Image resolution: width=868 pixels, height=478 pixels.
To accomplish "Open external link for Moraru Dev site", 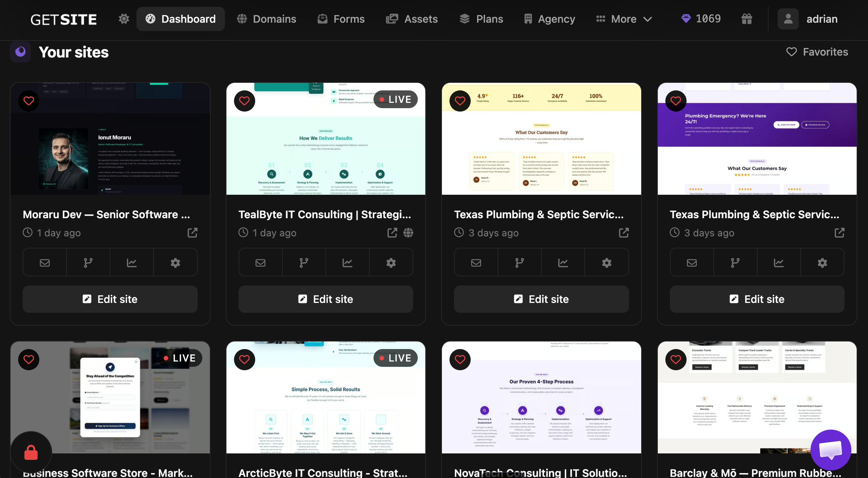I will [192, 233].
